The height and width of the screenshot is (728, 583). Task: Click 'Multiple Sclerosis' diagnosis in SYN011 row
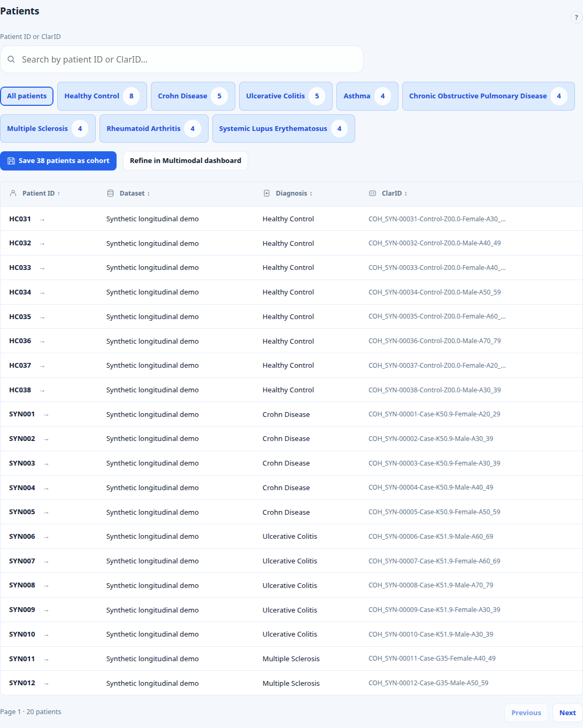(291, 659)
